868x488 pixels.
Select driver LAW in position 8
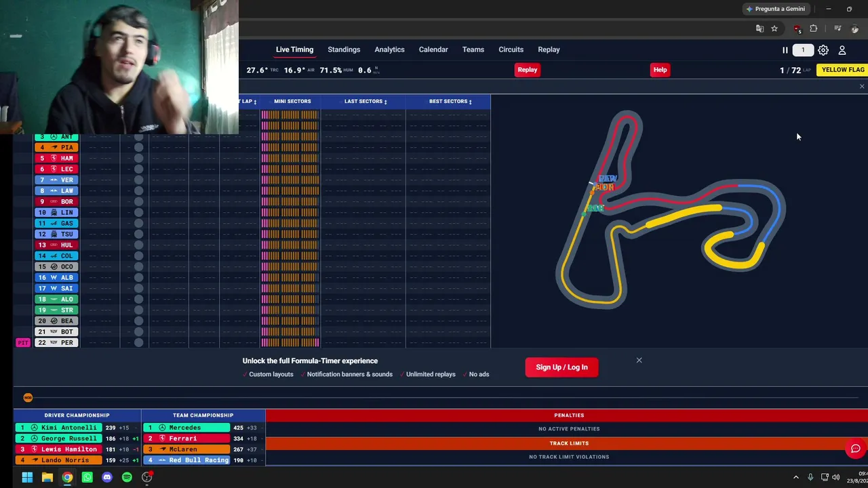click(56, 191)
